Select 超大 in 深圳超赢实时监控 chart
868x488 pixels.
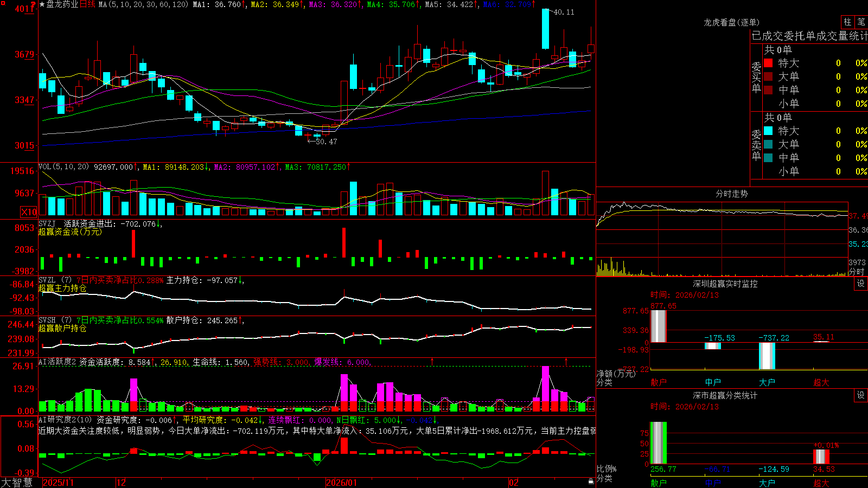pos(821,382)
